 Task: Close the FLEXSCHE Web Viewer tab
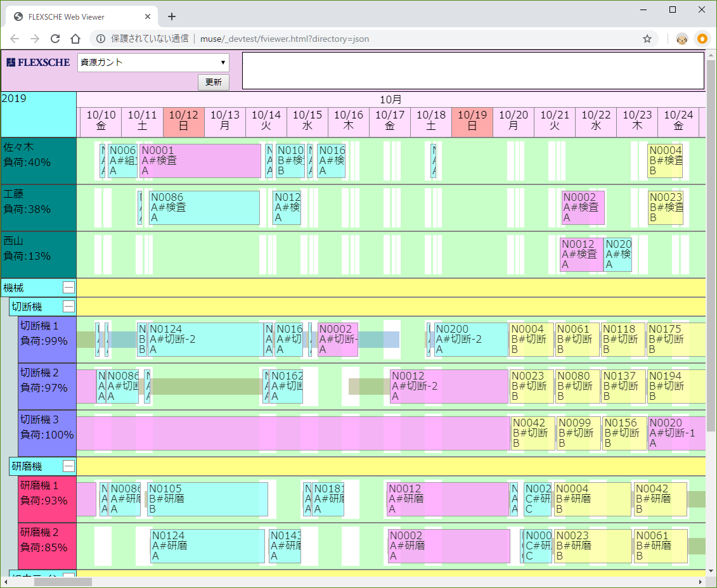click(x=148, y=16)
